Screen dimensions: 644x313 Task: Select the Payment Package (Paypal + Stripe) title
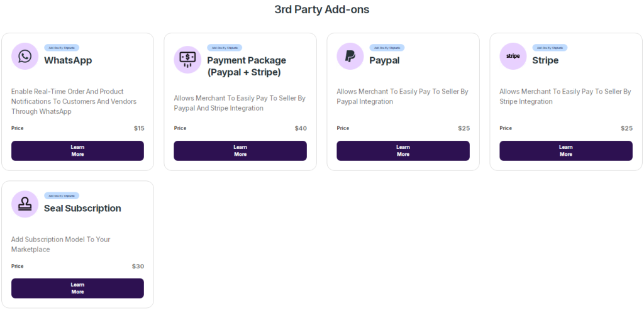(x=246, y=66)
